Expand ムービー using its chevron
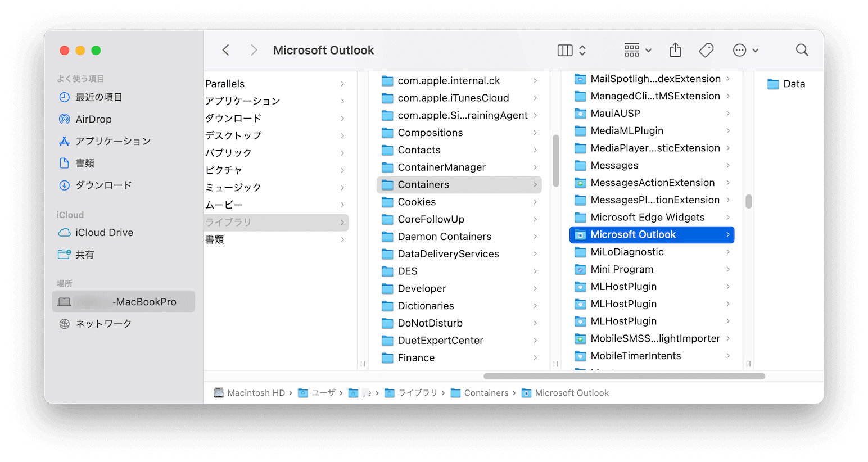 (342, 205)
